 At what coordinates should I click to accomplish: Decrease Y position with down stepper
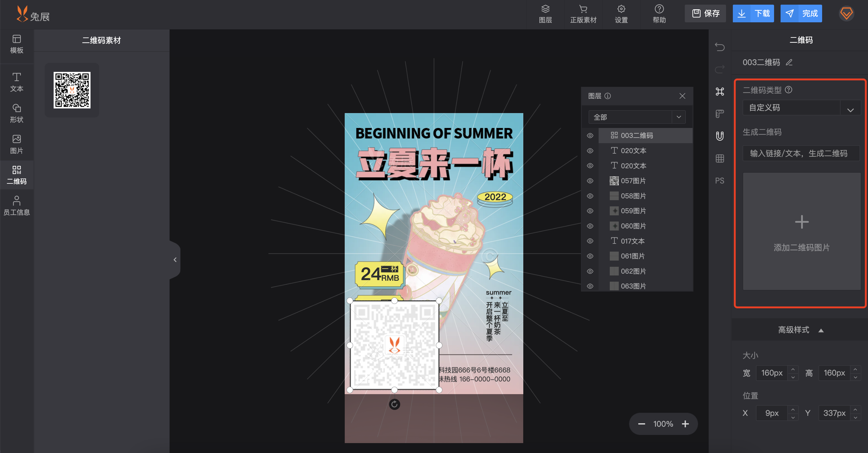855,417
